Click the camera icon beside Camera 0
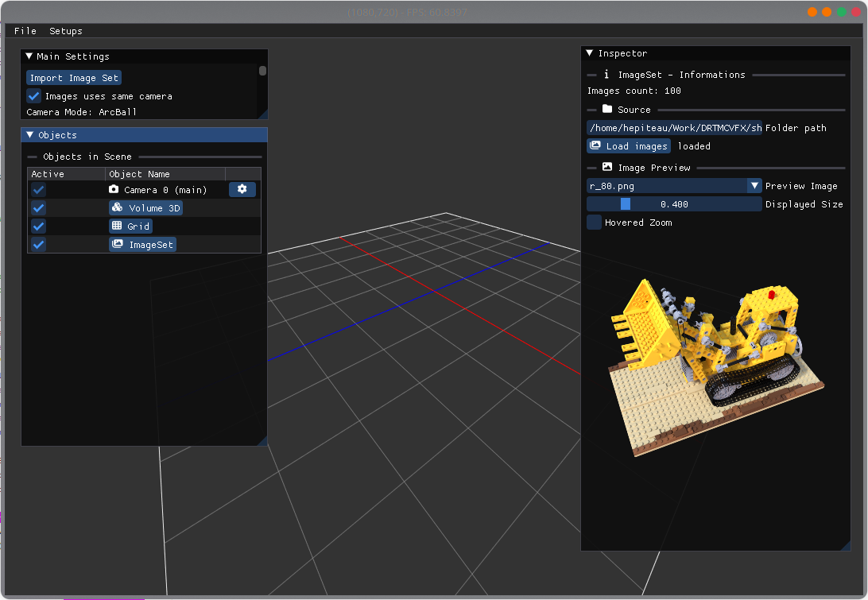868x600 pixels. (114, 189)
